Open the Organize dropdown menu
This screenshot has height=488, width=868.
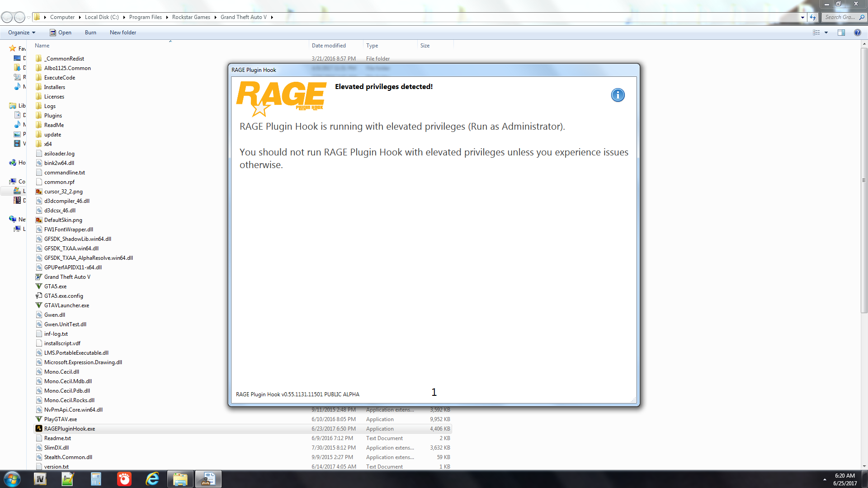(x=21, y=33)
